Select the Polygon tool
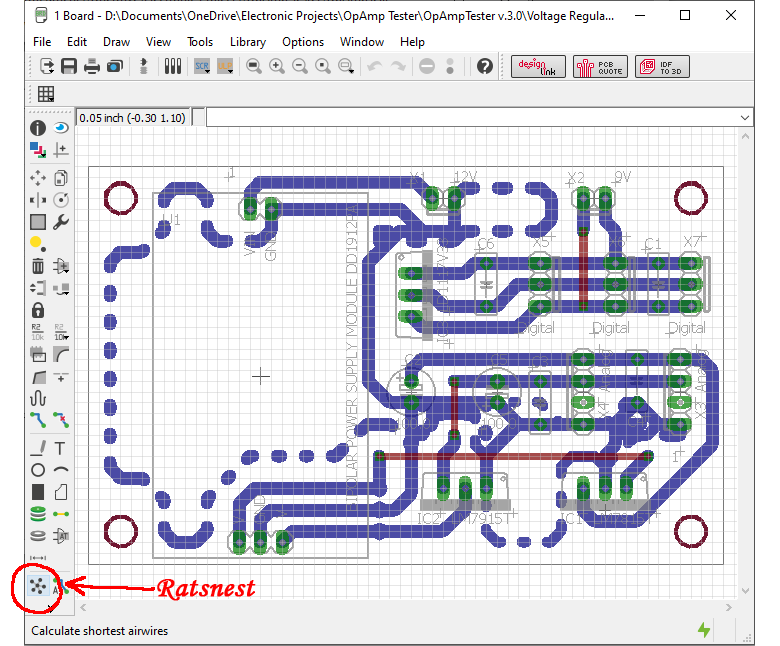 click(x=61, y=492)
